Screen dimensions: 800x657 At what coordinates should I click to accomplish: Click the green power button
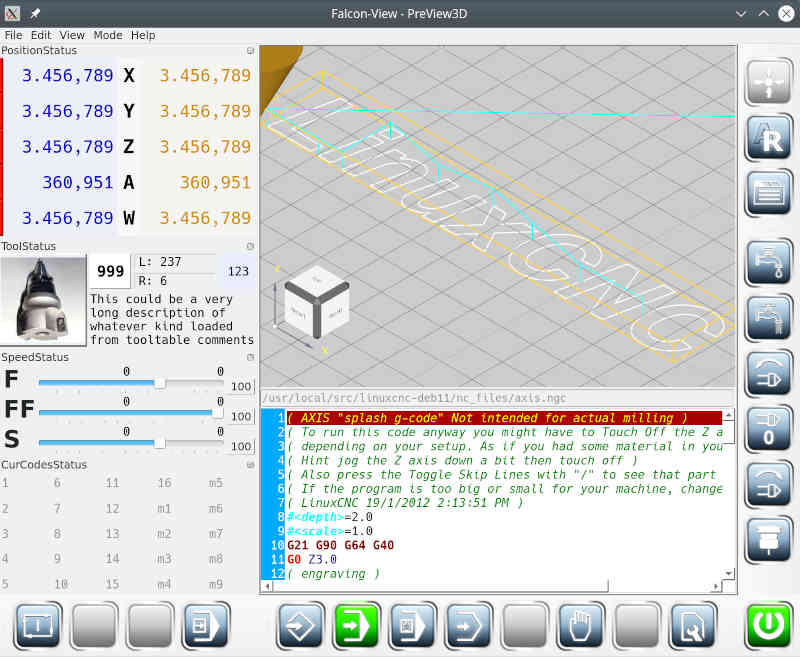click(x=768, y=625)
